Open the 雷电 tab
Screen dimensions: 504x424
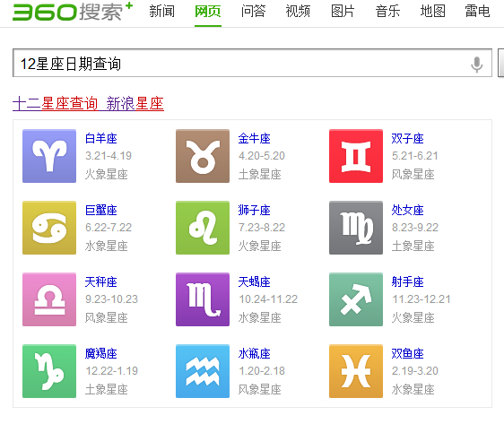477,12
